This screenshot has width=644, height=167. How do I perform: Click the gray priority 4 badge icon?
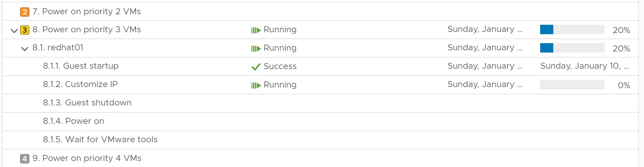pos(24,159)
